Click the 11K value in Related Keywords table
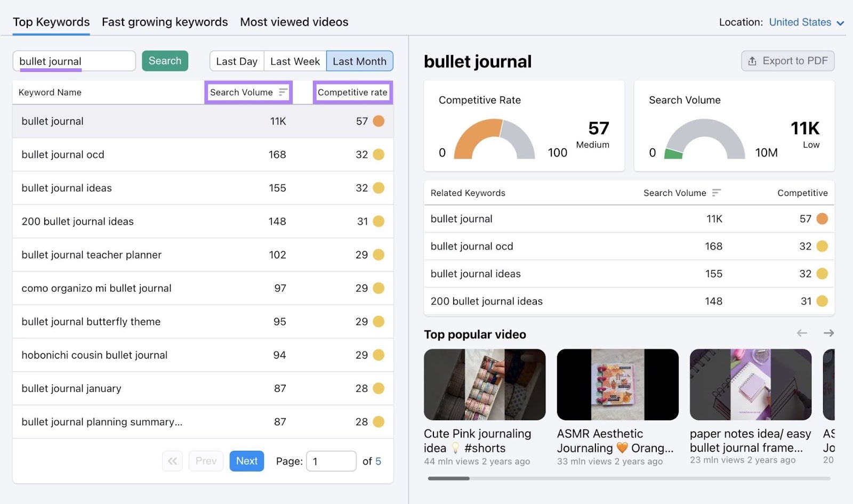 [714, 218]
